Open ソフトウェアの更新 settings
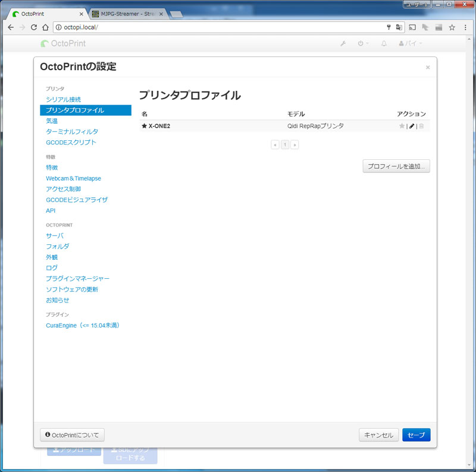This screenshot has width=476, height=472. point(72,290)
